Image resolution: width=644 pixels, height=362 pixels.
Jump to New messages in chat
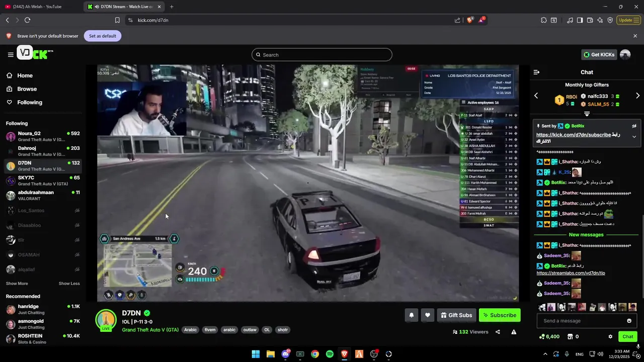[x=586, y=235]
